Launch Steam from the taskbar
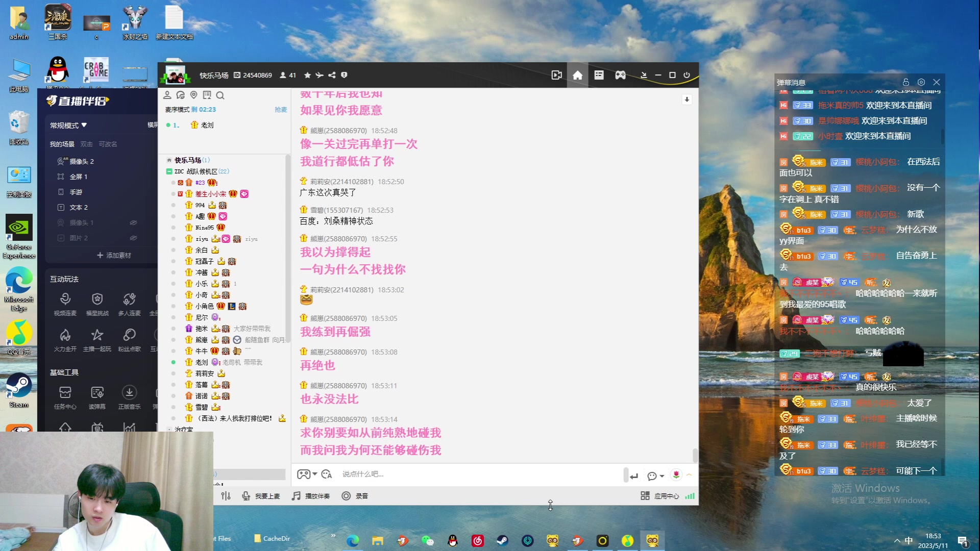980x551 pixels. click(502, 540)
